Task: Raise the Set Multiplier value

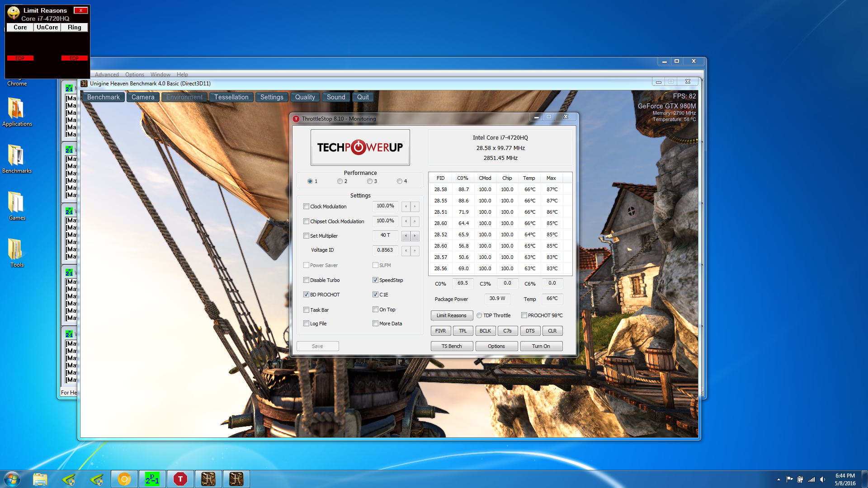Action: (x=415, y=236)
